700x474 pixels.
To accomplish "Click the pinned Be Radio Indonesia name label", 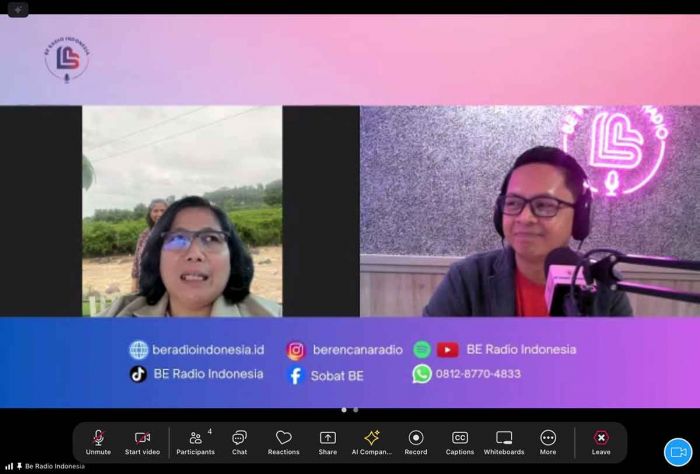I will click(54, 466).
